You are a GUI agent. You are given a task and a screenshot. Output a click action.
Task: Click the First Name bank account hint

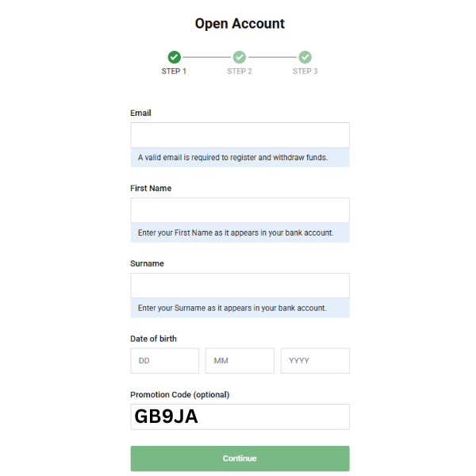[x=236, y=233]
